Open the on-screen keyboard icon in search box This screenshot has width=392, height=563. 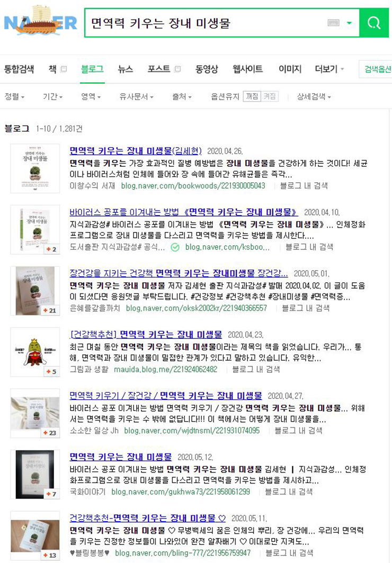point(334,23)
